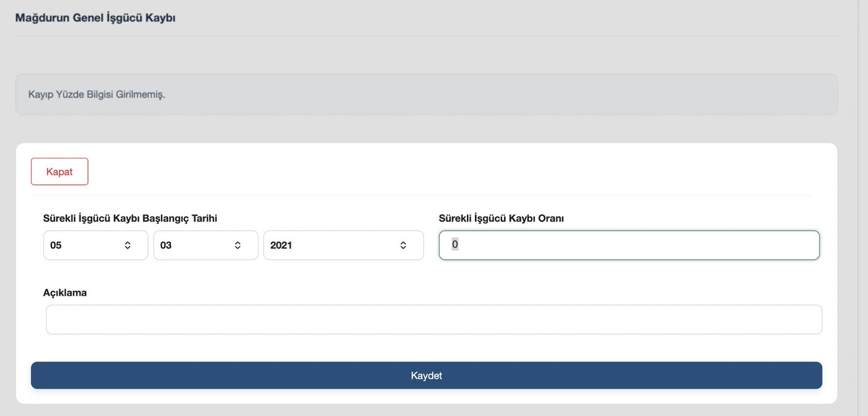Click inside the Açıklama text box
The image size is (868, 416).
434,320
